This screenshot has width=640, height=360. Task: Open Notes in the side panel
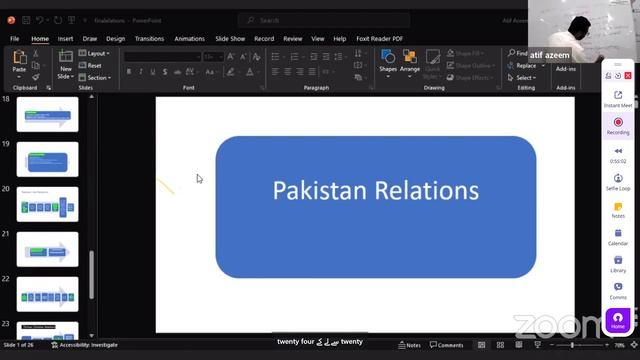pyautogui.click(x=618, y=210)
